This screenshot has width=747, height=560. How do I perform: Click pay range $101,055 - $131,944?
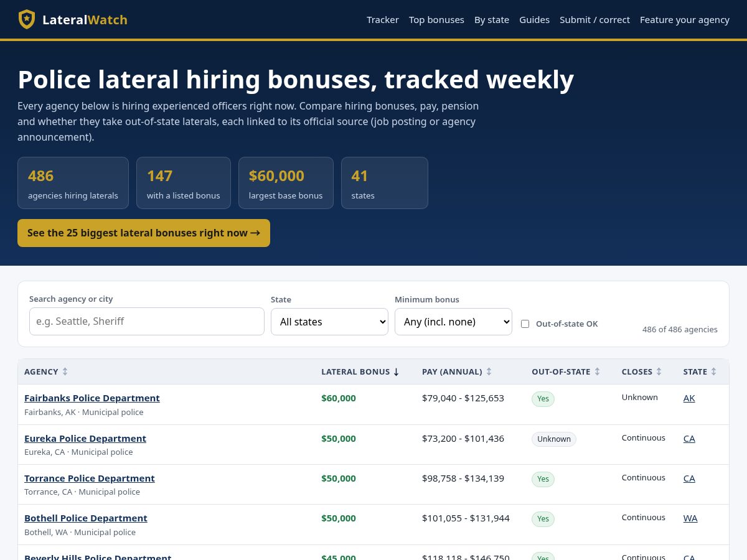click(466, 518)
